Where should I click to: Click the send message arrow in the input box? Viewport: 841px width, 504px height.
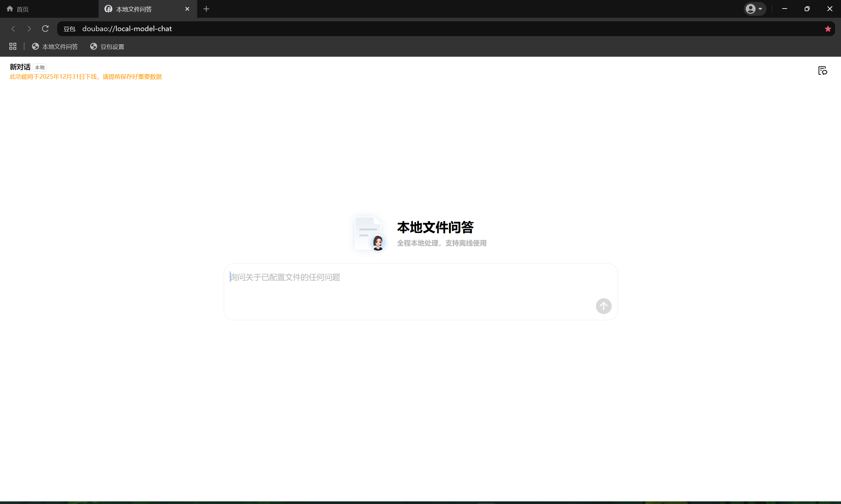point(603,306)
